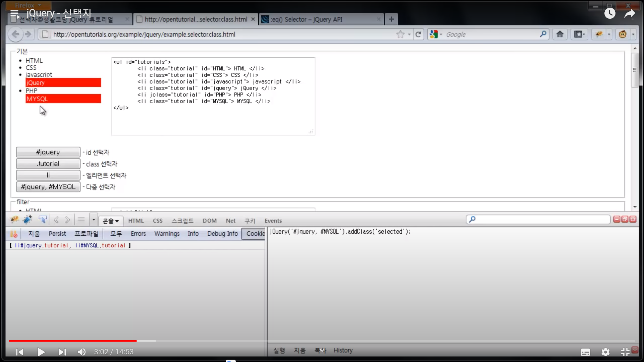
Task: Open the video playlist menu icon
Action: [x=15, y=14]
